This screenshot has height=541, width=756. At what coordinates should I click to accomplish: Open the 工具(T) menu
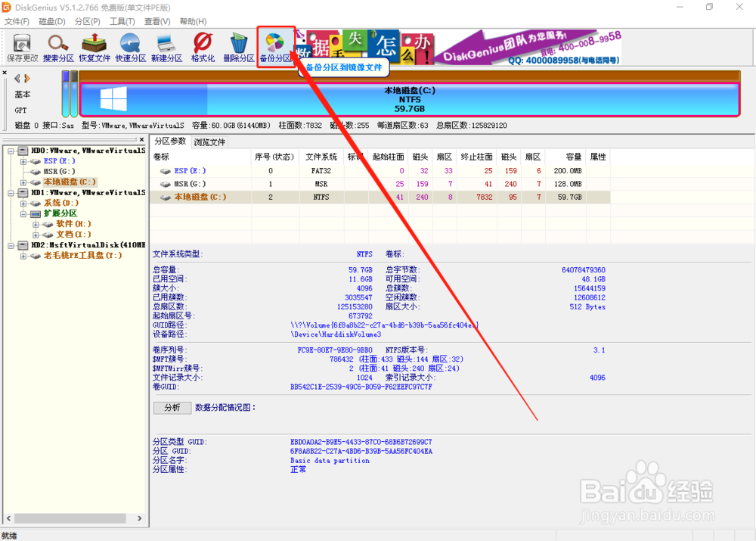pyautogui.click(x=122, y=21)
